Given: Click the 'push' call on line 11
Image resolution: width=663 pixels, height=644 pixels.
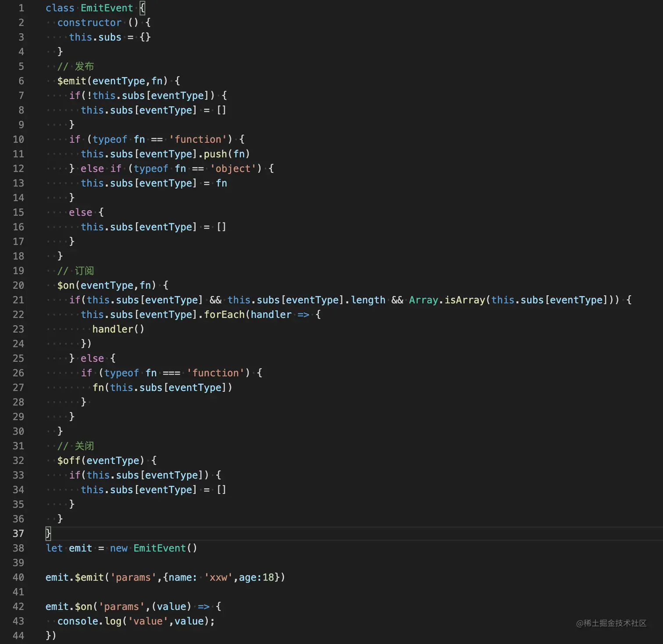Looking at the screenshot, I should [x=215, y=154].
